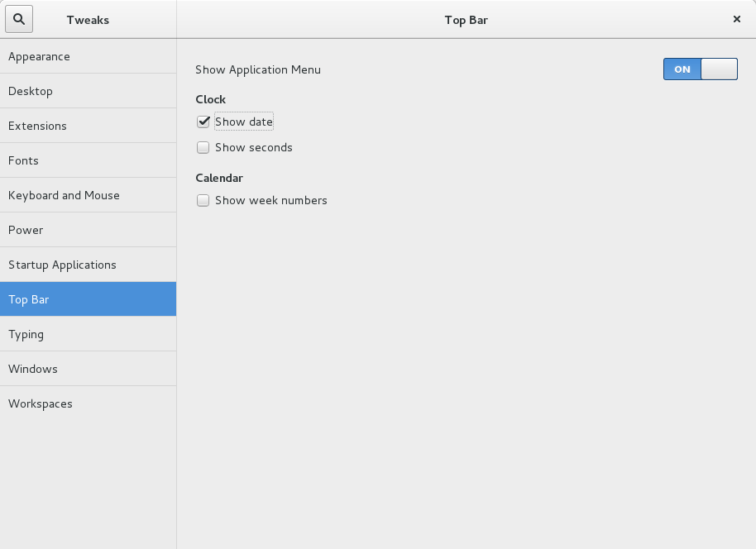Screen dimensions: 756x549
Task: Open the Fonts settings
Action: (x=89, y=160)
